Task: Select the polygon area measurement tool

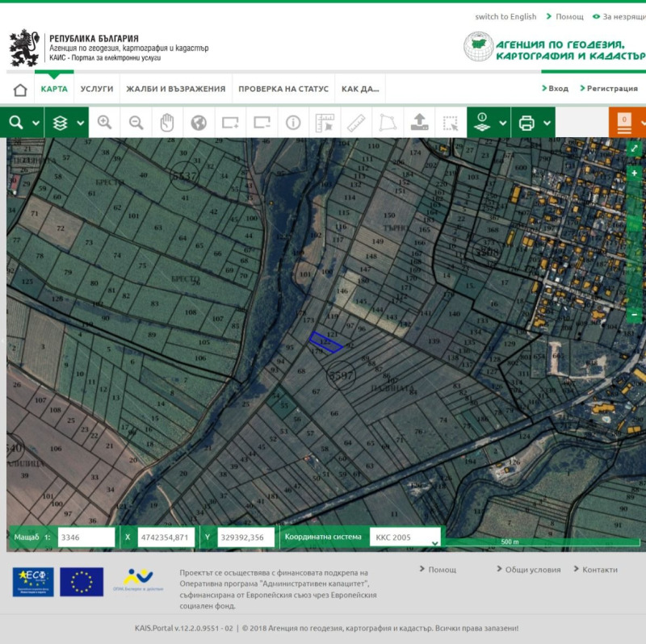Action: 388,123
